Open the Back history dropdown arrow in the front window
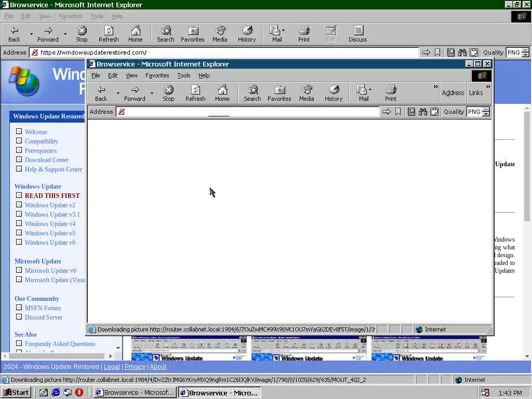The image size is (532, 399). (x=118, y=93)
